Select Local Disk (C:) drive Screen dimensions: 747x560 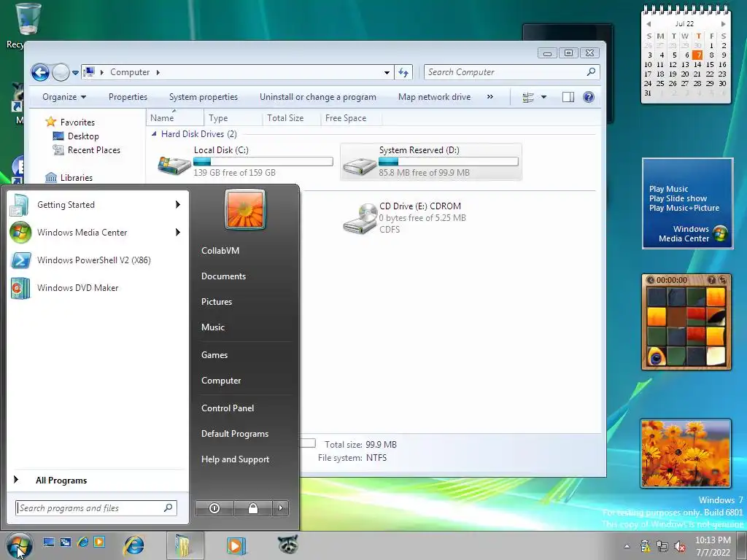coord(245,162)
